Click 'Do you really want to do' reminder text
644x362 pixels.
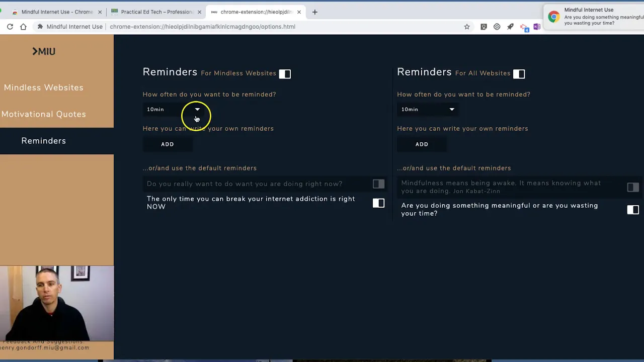pyautogui.click(x=245, y=184)
